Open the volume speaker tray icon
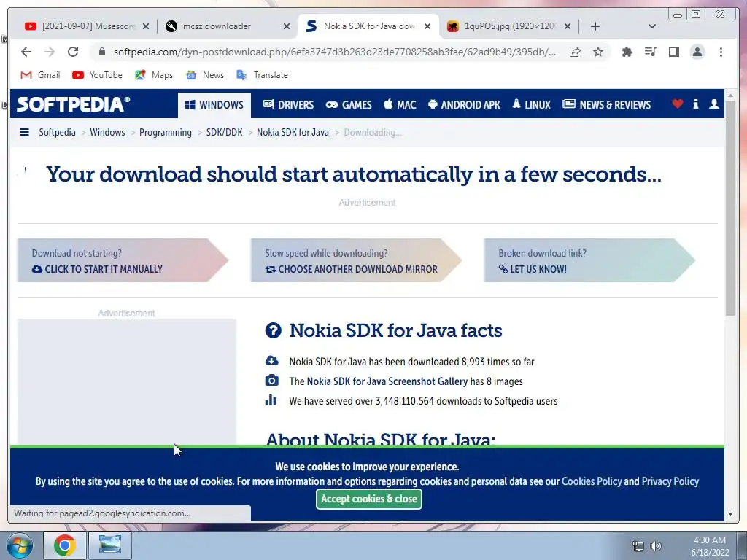747x560 pixels. click(x=656, y=545)
